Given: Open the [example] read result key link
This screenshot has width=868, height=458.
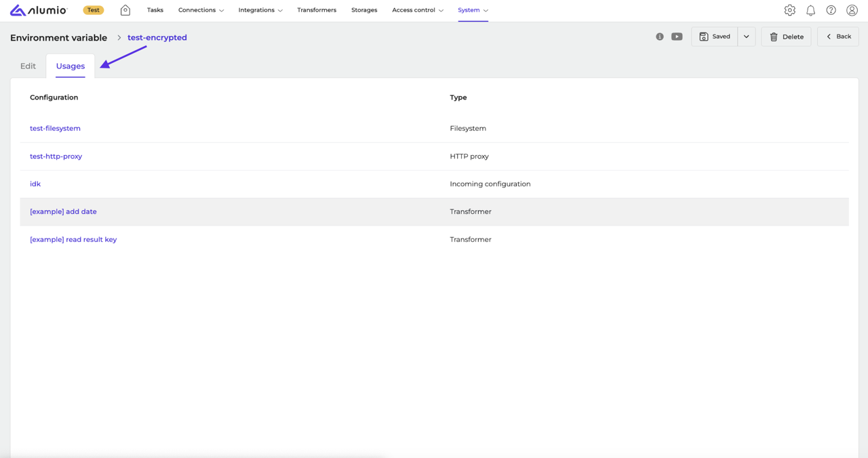Looking at the screenshot, I should (73, 239).
